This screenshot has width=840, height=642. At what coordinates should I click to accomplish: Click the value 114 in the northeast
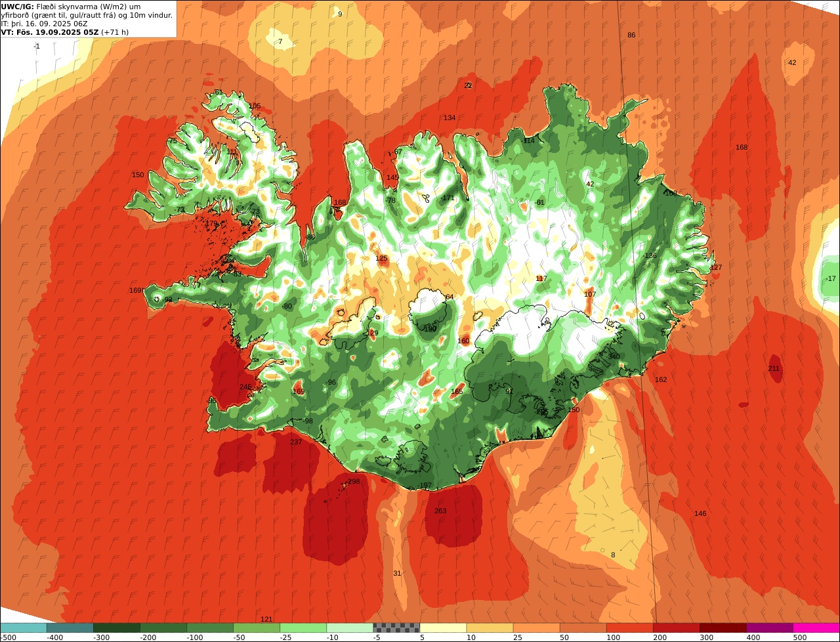pos(528,141)
